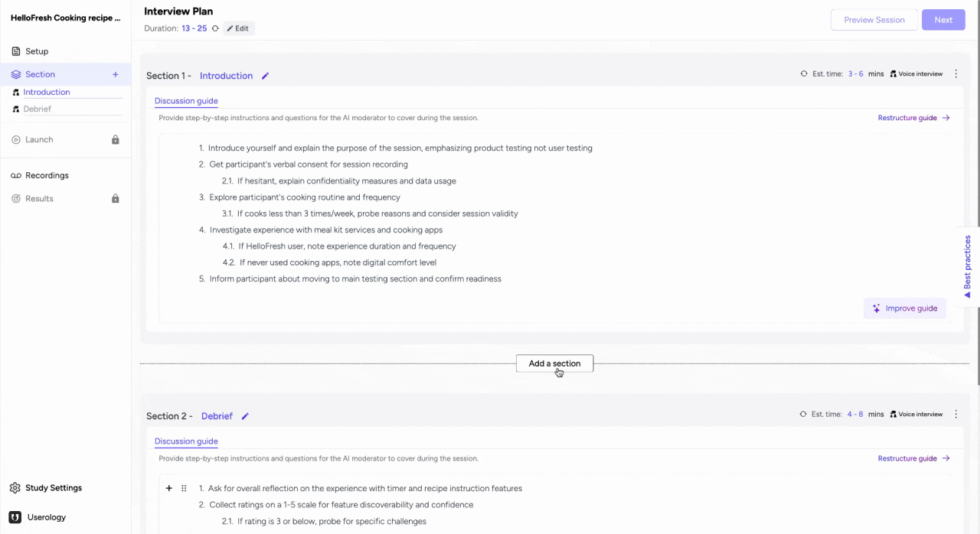Select the Setup icon in the sidebar
The height and width of the screenshot is (534, 980).
[x=16, y=51]
